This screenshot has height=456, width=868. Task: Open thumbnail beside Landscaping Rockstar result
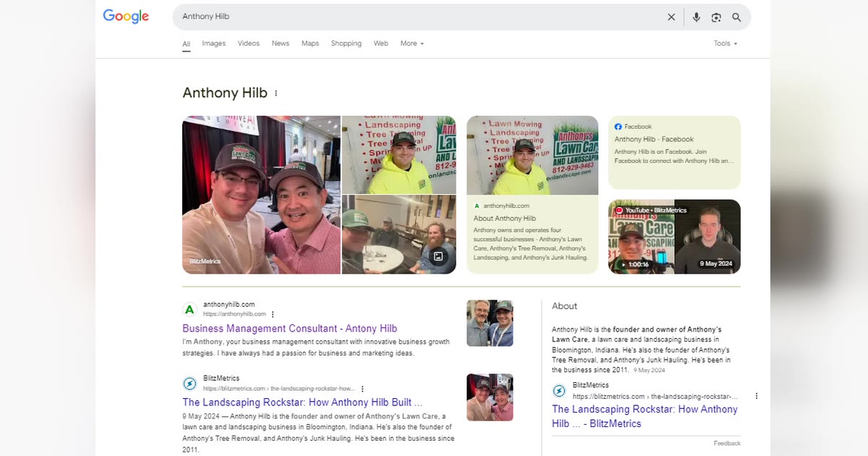point(490,397)
